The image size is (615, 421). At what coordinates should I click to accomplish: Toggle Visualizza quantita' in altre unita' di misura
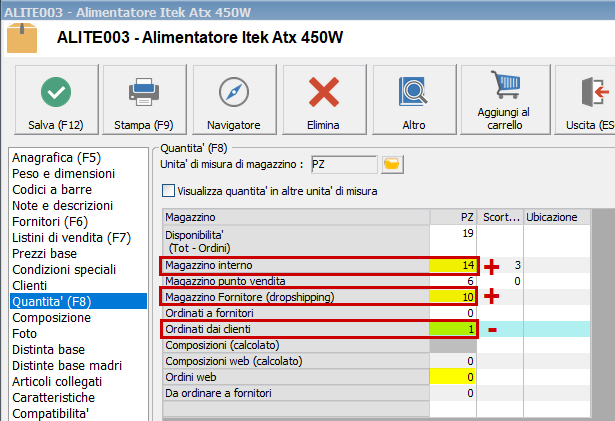pos(169,191)
